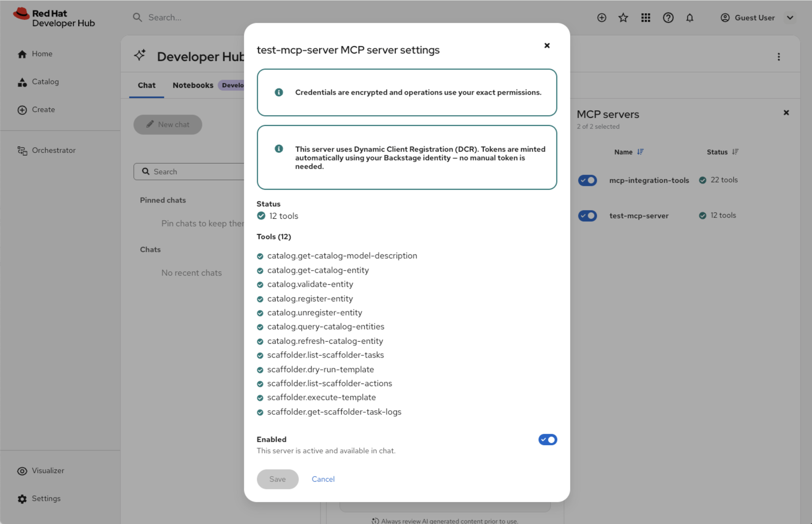This screenshot has height=524, width=812.
Task: Expand the Guest User dropdown chevron
Action: [790, 18]
